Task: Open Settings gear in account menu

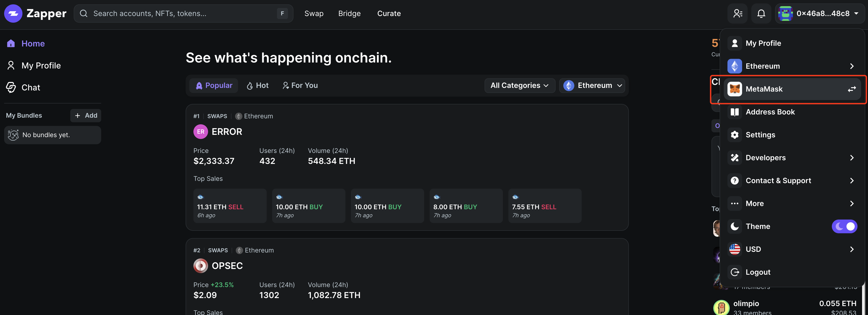Action: pyautogui.click(x=735, y=135)
